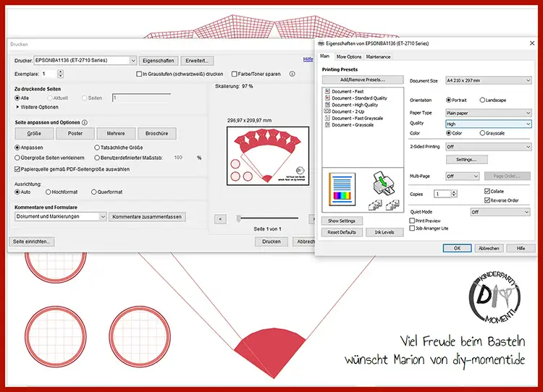The width and height of the screenshot is (543, 392).
Task: Click the printer icon in the Eigenschaften title bar
Action: [x=321, y=43]
